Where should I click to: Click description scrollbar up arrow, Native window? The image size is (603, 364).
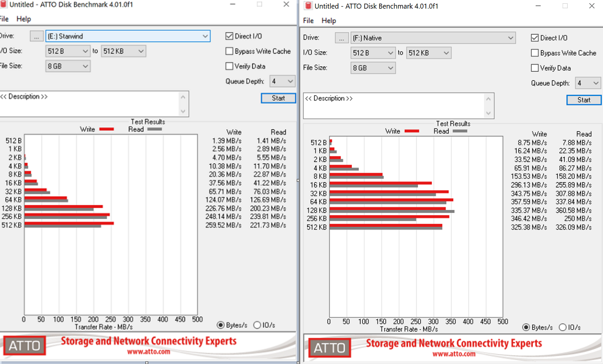click(488, 99)
